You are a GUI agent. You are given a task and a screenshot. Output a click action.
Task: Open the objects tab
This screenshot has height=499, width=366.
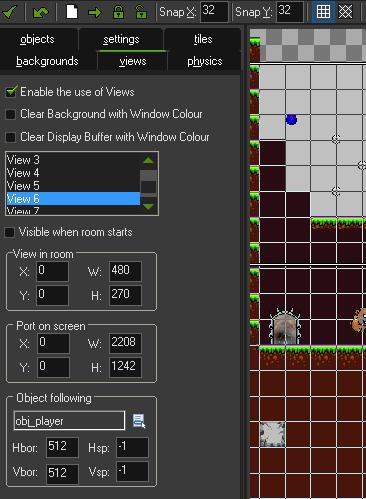pos(37,39)
